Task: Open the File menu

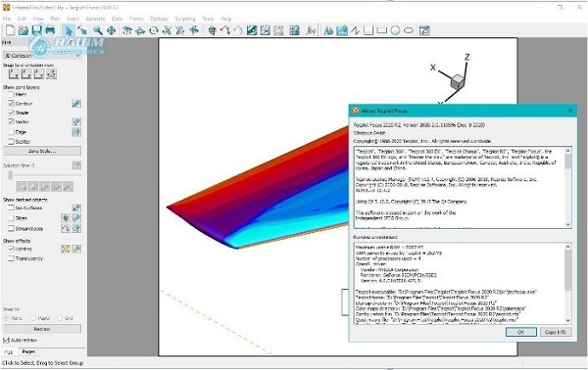Action: (x=7, y=19)
